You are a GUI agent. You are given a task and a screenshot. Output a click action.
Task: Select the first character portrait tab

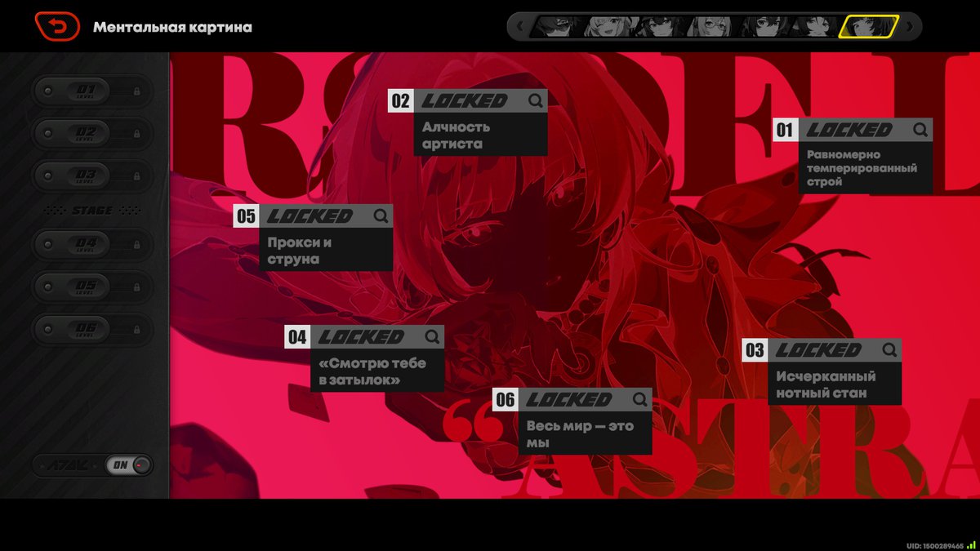coord(557,27)
